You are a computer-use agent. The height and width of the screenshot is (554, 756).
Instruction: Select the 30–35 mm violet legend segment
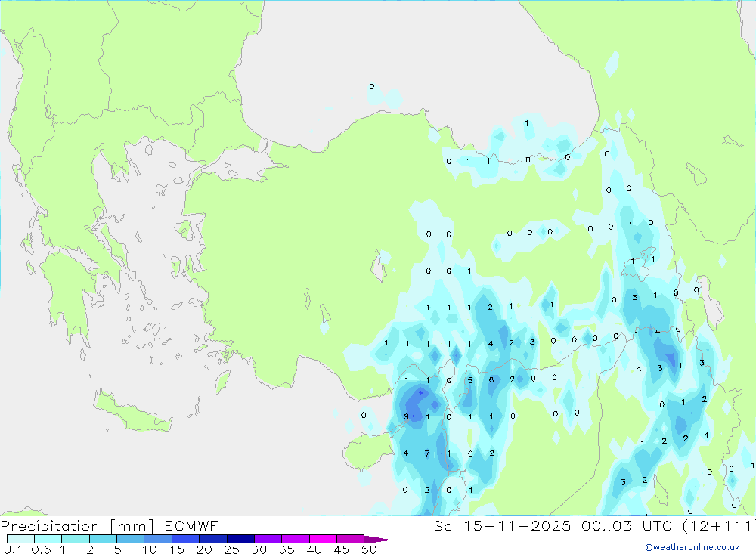(x=268, y=539)
